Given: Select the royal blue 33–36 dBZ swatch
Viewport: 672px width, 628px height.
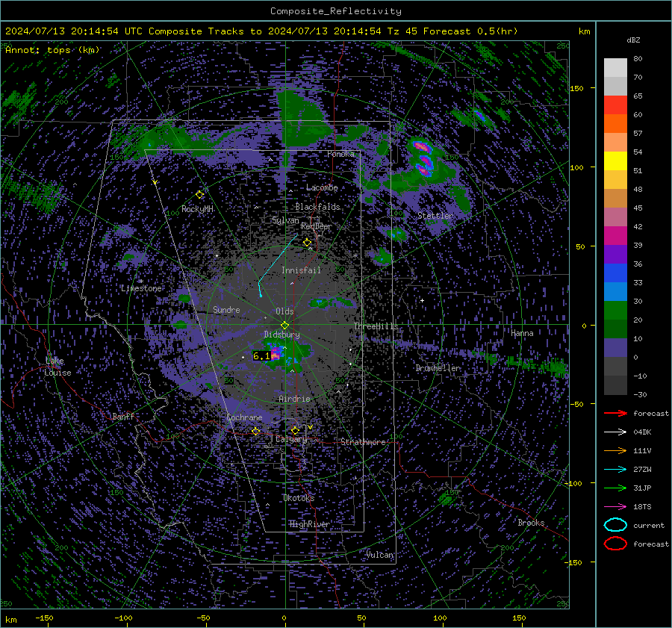Looking at the screenshot, I should tap(615, 273).
